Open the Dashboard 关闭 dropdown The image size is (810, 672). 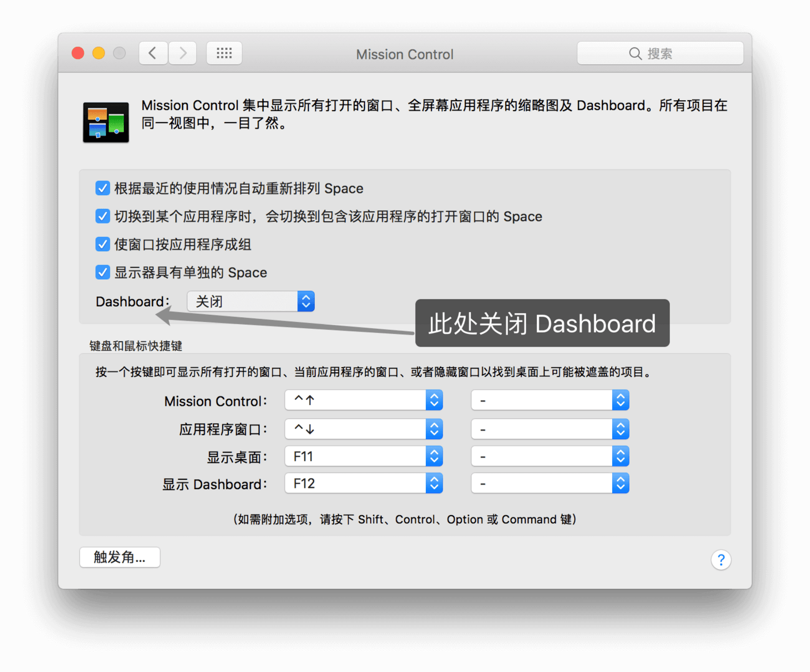(x=251, y=302)
